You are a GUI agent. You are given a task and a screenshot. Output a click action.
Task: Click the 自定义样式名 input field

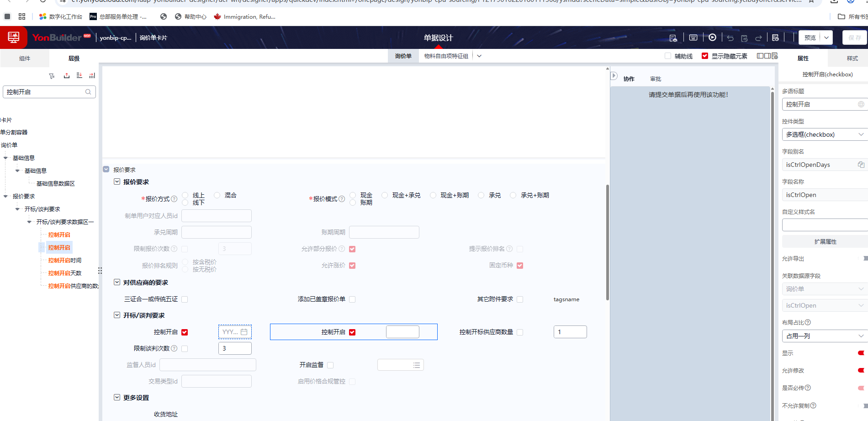(x=825, y=225)
